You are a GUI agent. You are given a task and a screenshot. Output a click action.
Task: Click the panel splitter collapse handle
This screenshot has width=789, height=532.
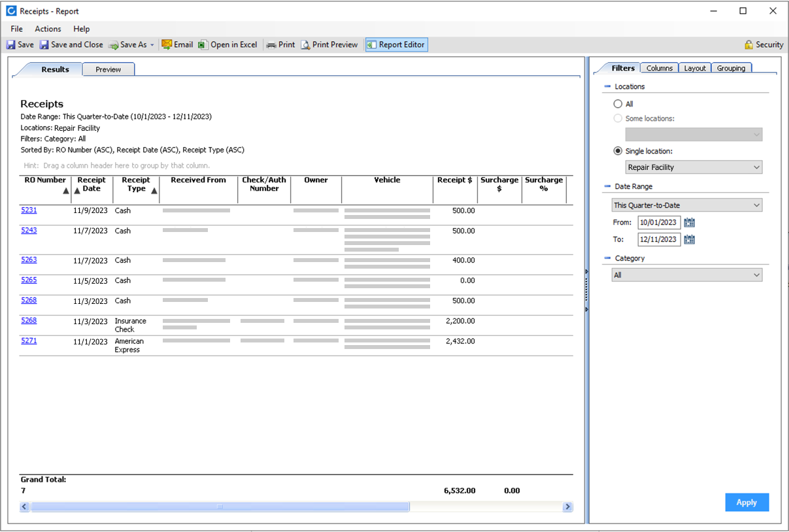click(587, 290)
